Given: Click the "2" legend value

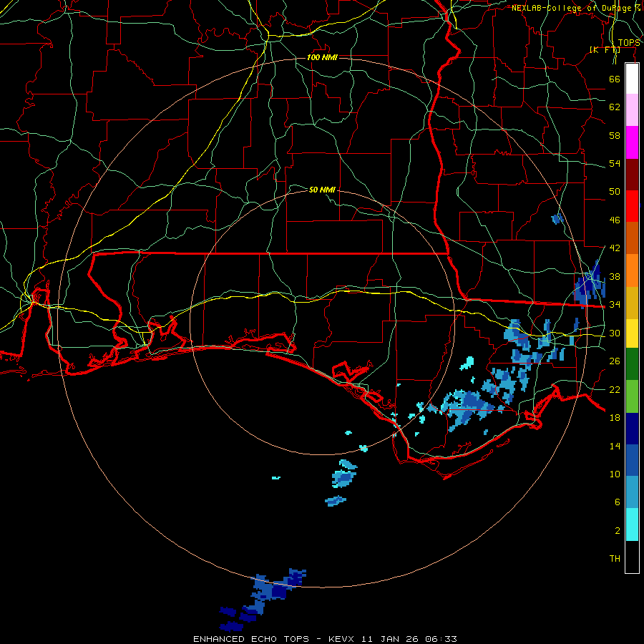Looking at the screenshot, I should click(618, 531).
